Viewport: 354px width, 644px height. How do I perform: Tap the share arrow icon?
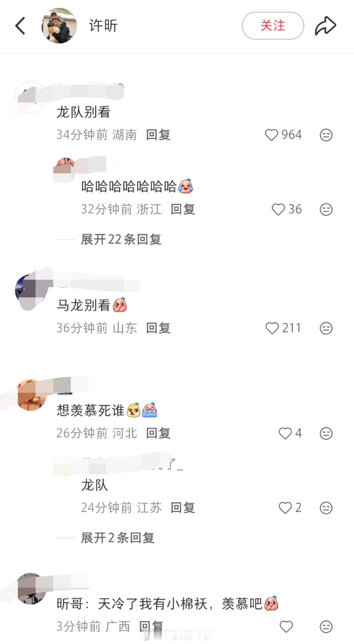325,26
